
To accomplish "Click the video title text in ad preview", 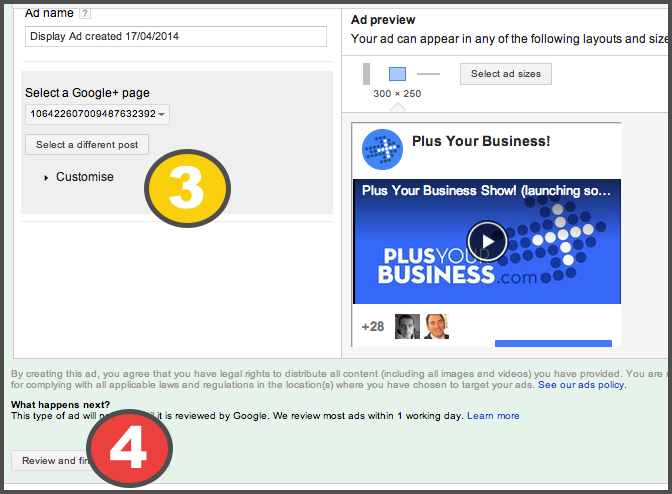I will [x=486, y=191].
